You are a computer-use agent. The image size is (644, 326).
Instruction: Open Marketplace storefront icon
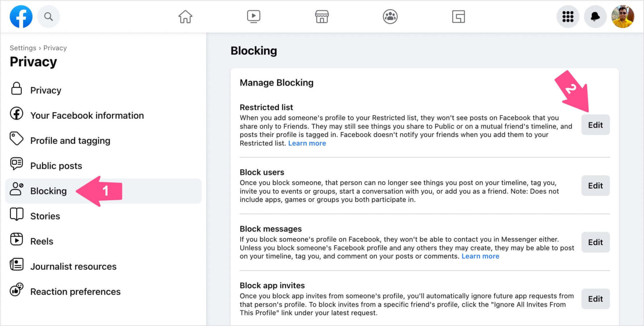pyautogui.click(x=322, y=16)
